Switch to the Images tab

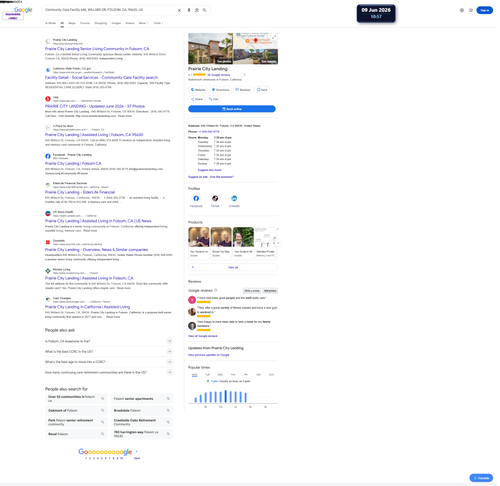(116, 23)
